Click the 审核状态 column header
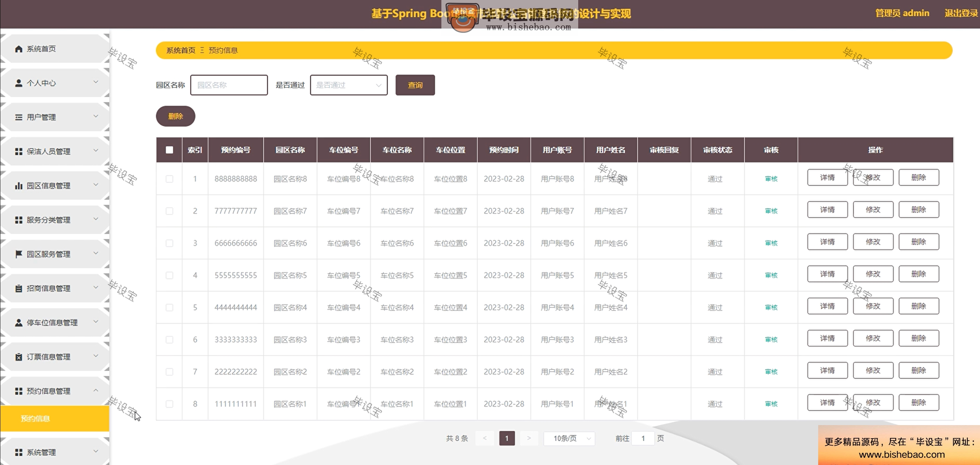Viewport: 980px width, 465px height. 717,150
